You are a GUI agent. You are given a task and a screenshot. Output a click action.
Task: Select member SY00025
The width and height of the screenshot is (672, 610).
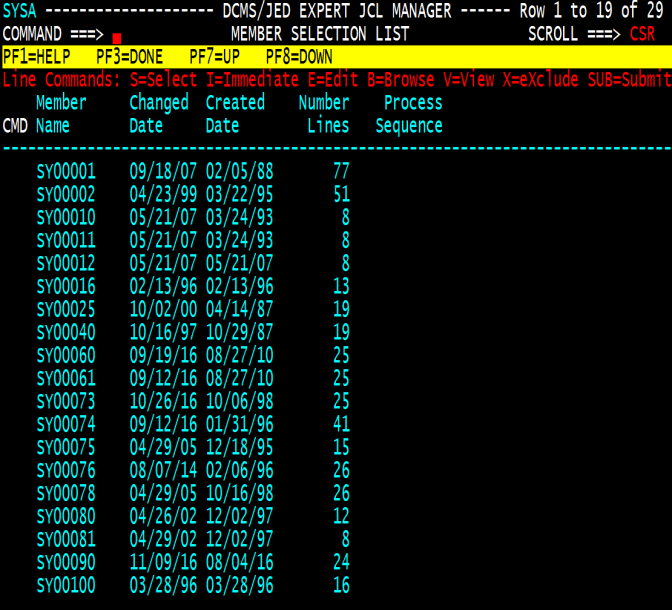pos(66,310)
